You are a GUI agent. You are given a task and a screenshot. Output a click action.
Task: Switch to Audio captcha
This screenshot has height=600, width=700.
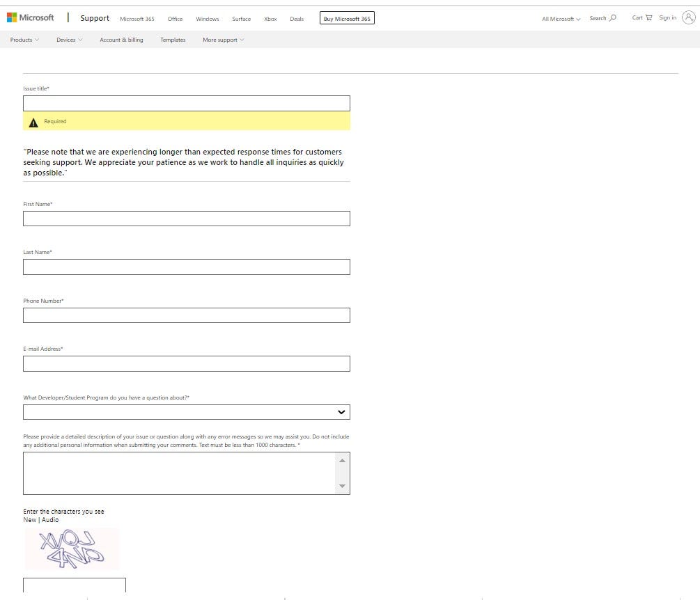[50, 520]
